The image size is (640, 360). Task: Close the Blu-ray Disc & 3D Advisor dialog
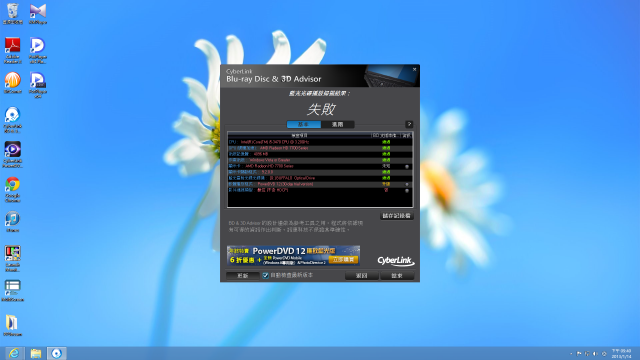click(x=414, y=69)
